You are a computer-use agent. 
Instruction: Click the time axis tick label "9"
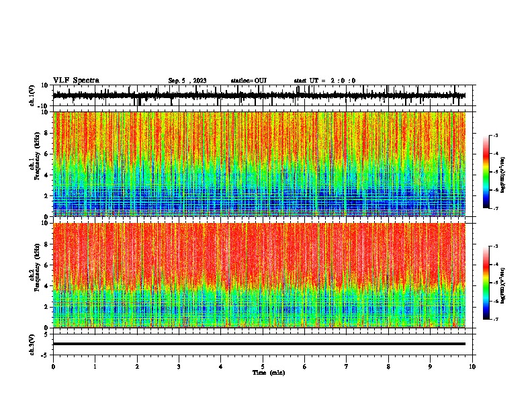(x=430, y=367)
